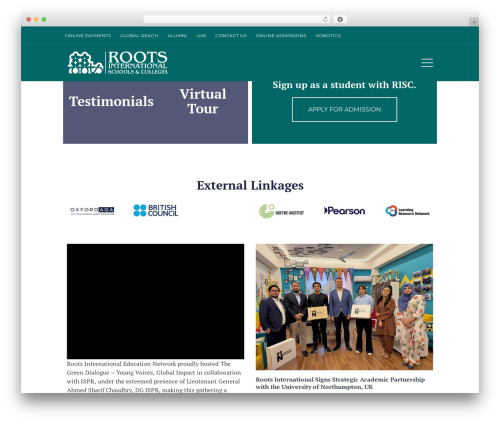Click the Apply For Admission button
Viewport: 500px width, 423px height.
[344, 109]
